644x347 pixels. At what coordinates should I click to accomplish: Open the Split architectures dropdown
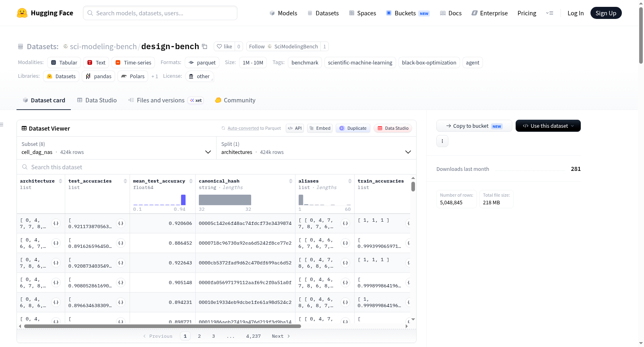click(316, 148)
